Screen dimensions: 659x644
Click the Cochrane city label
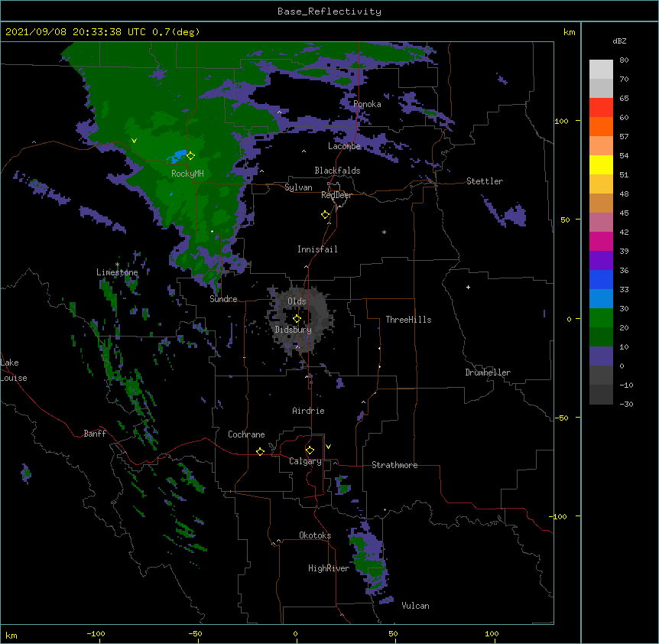pos(246,434)
